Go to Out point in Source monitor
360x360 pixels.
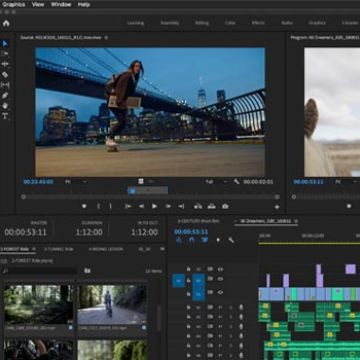click(181, 206)
